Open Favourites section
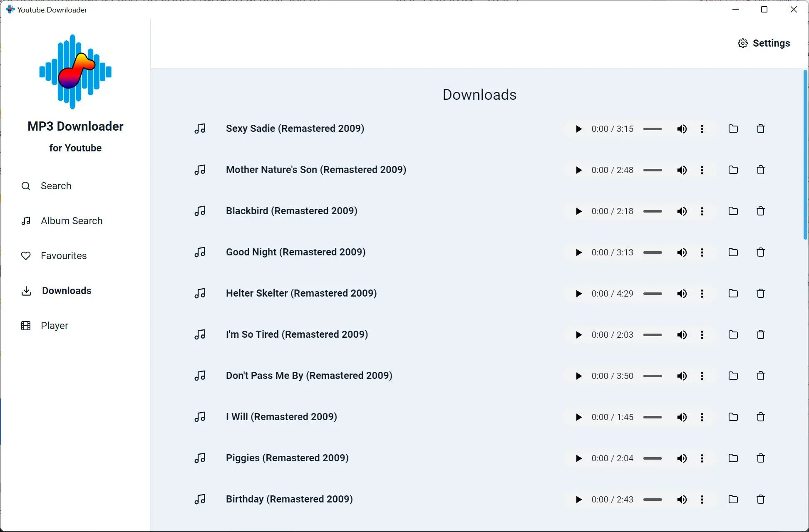 click(64, 255)
